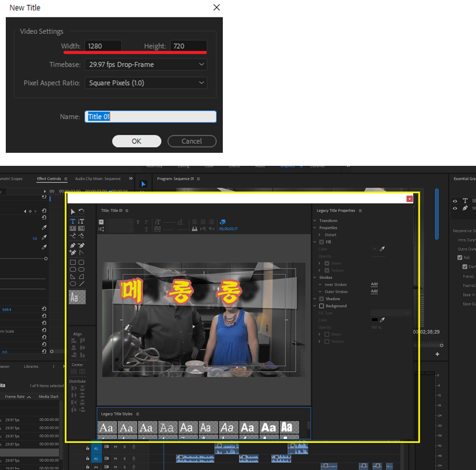Image resolution: width=476 pixels, height=470 pixels.
Task: Open the Timebase dropdown
Action: tap(146, 64)
